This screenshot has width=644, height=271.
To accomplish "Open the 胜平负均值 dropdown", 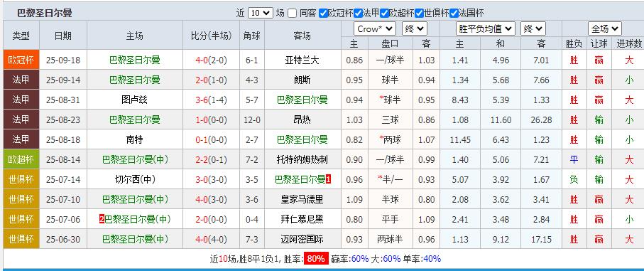I will [x=486, y=28].
